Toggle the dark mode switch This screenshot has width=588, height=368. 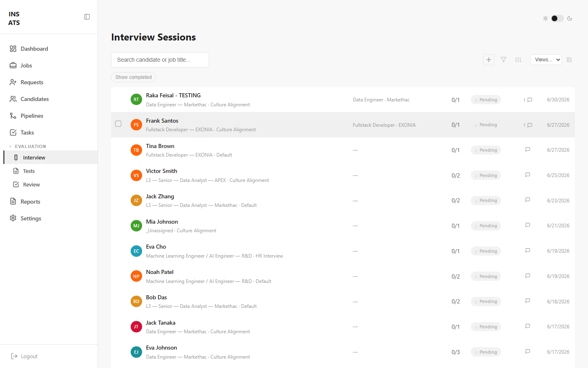557,18
